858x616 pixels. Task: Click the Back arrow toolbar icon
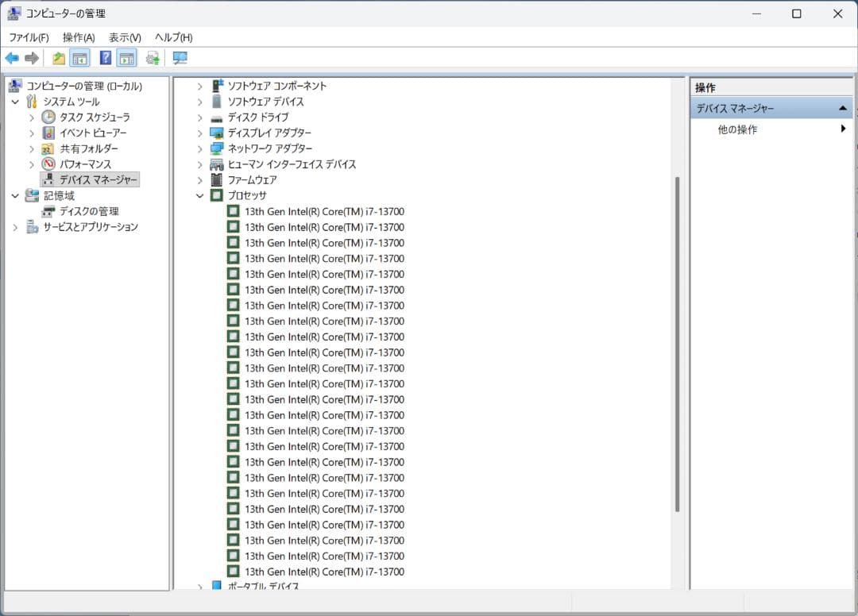(x=12, y=58)
